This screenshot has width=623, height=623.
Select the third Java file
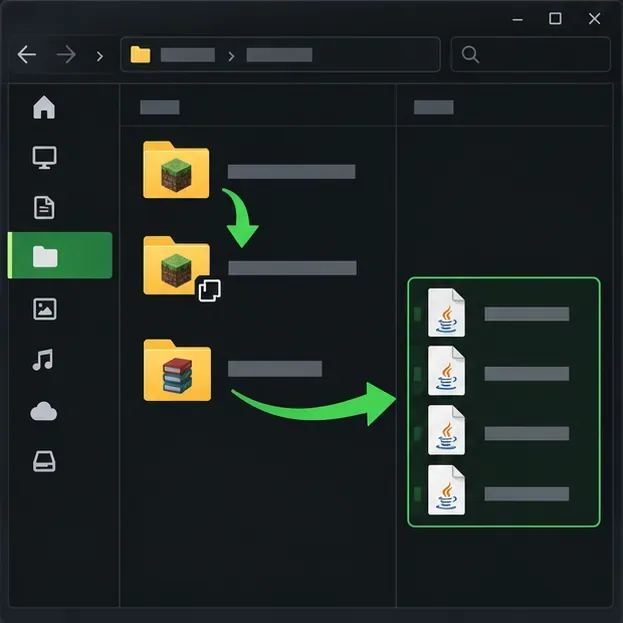446,430
